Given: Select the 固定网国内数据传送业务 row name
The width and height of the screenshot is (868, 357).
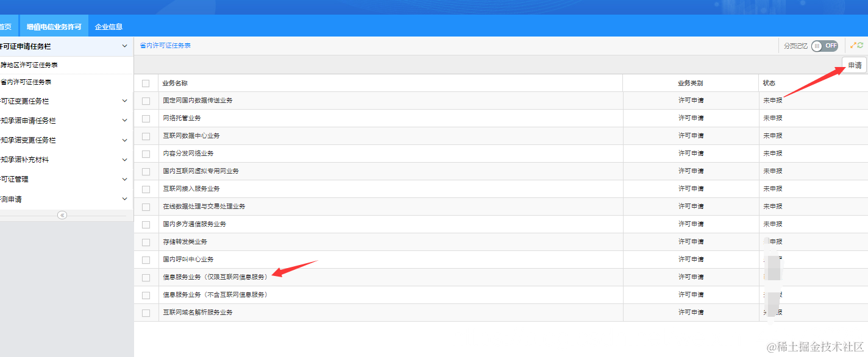Looking at the screenshot, I should coord(197,101).
